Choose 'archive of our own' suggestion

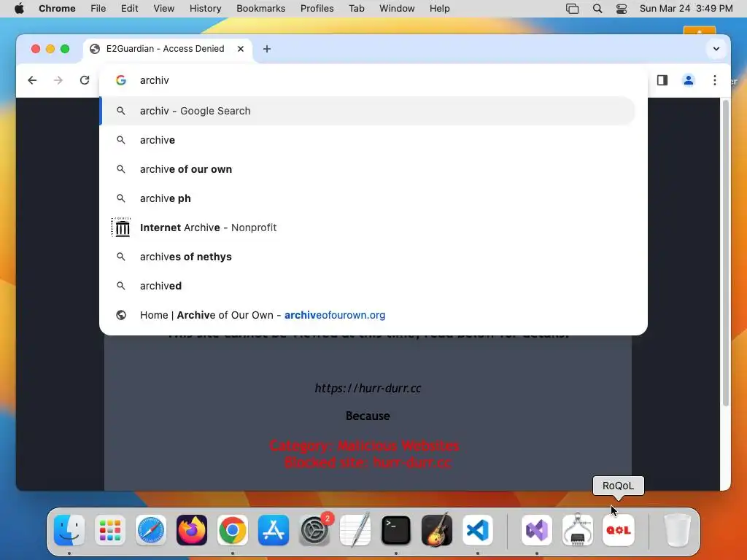368,169
